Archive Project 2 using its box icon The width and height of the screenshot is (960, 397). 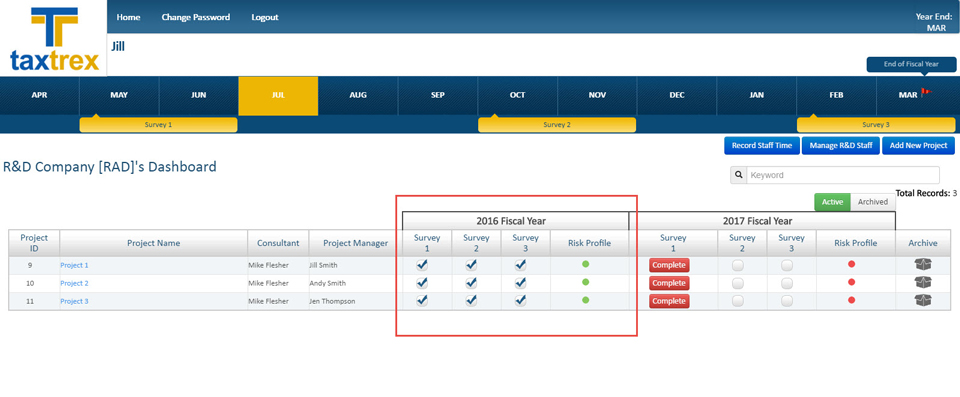(x=923, y=282)
